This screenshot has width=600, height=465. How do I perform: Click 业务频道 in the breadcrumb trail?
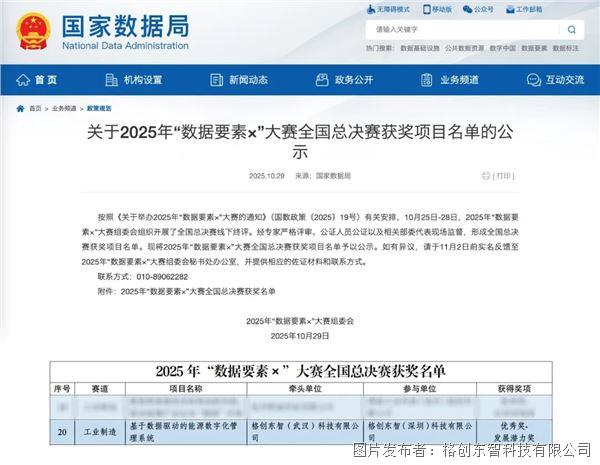[x=64, y=108]
